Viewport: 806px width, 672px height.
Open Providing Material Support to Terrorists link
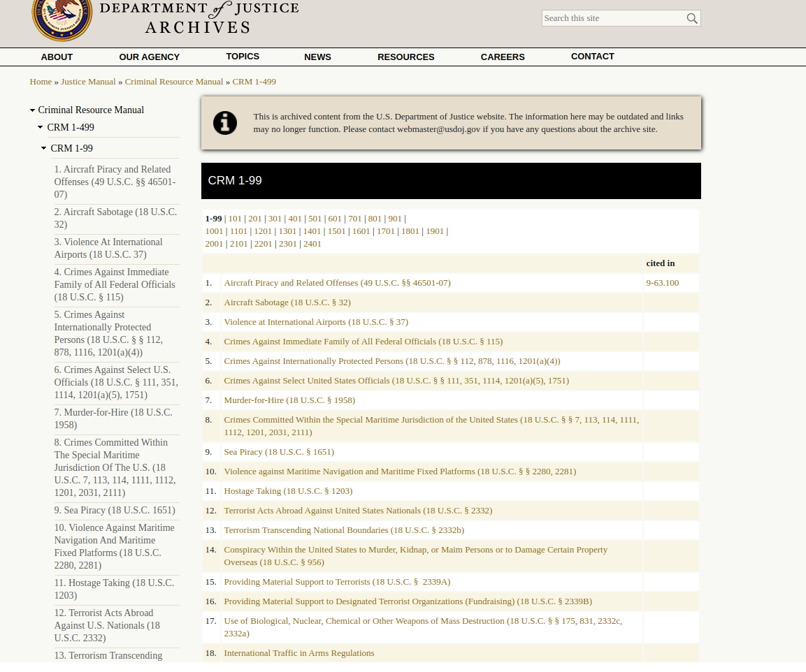pos(337,582)
